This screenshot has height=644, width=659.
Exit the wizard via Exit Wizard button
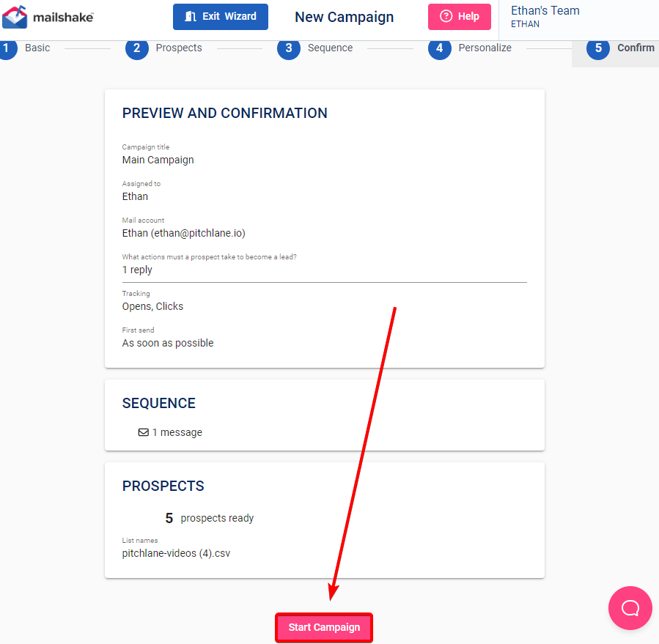pyautogui.click(x=221, y=17)
